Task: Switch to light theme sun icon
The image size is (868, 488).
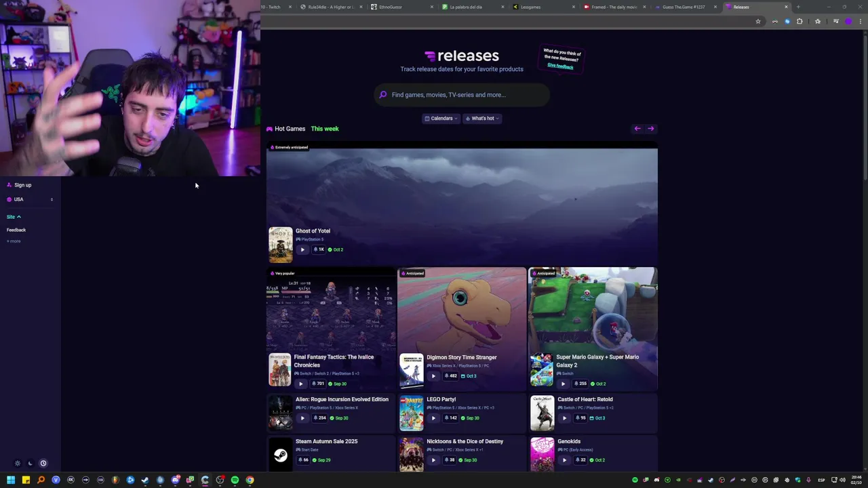Action: click(x=18, y=464)
